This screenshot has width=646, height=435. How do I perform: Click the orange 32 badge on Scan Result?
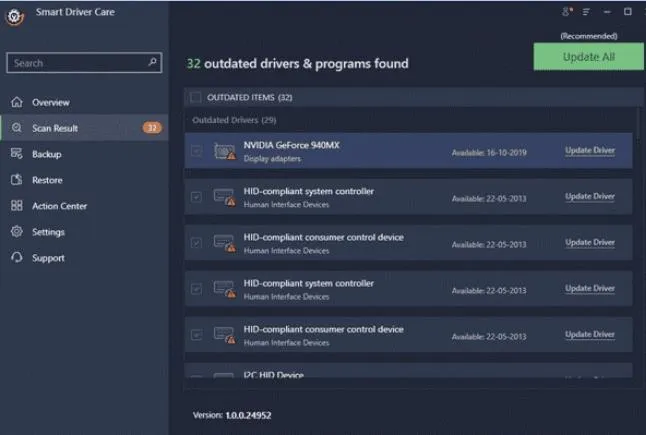click(x=151, y=128)
